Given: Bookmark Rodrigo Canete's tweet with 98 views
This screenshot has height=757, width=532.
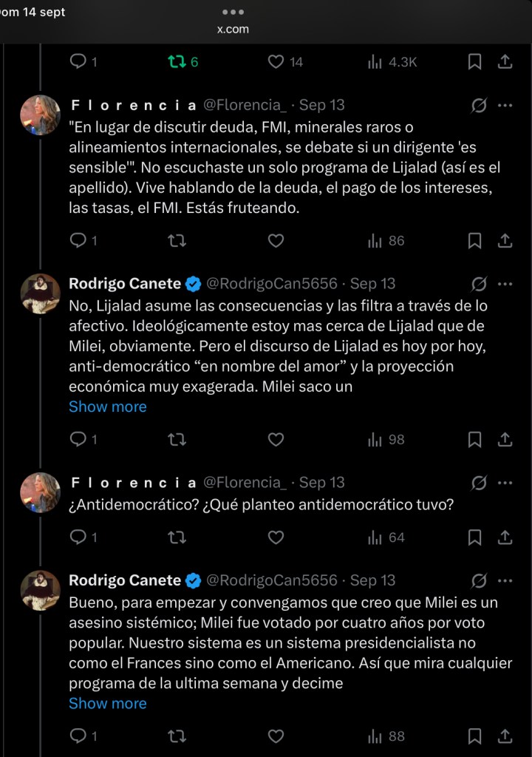Looking at the screenshot, I should pos(475,439).
